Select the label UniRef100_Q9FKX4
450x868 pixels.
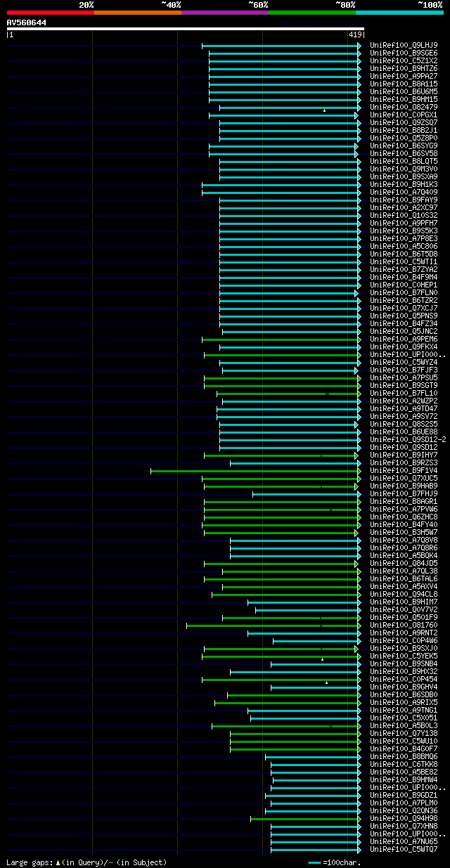click(404, 346)
